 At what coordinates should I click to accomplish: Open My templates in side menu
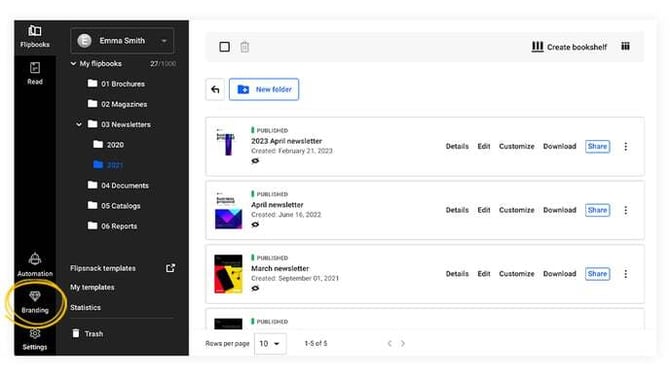[92, 287]
